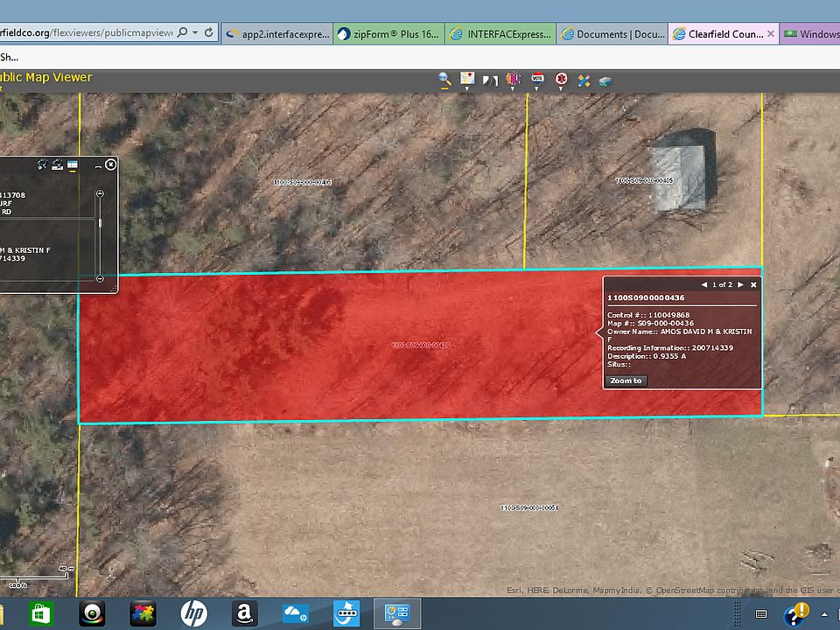This screenshot has width=840, height=630.
Task: Click the VOTE badge icon
Action: 537,79
